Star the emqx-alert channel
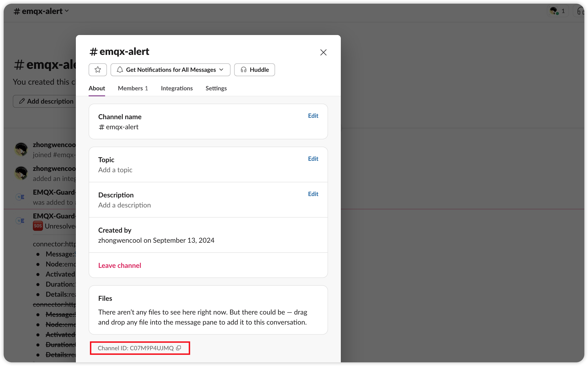The width and height of the screenshot is (588, 366). (x=98, y=70)
